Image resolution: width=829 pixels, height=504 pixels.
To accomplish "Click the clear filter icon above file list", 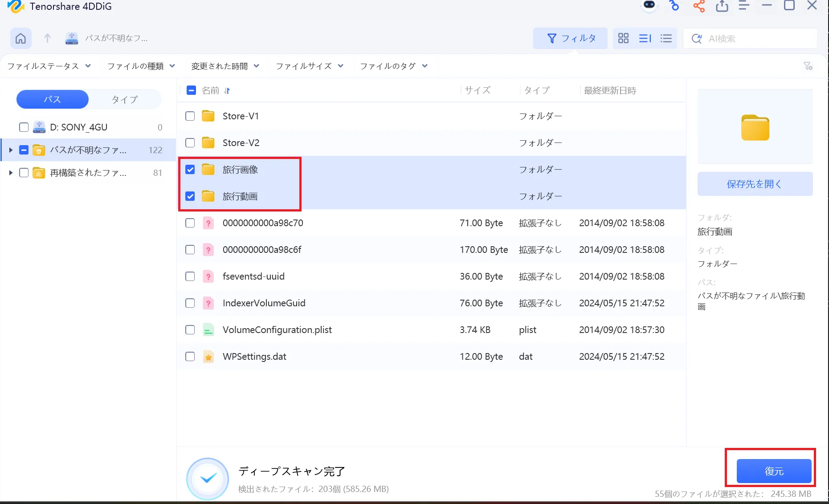I will (x=809, y=66).
